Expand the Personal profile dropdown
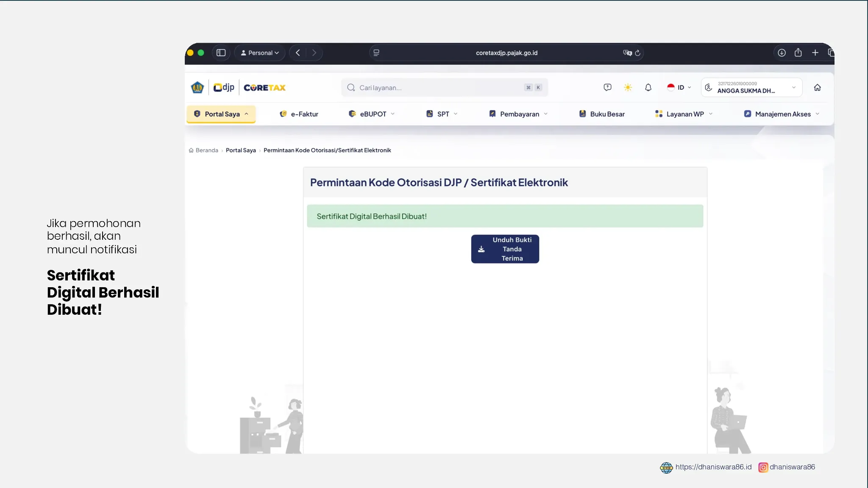The width and height of the screenshot is (868, 488). point(260,53)
